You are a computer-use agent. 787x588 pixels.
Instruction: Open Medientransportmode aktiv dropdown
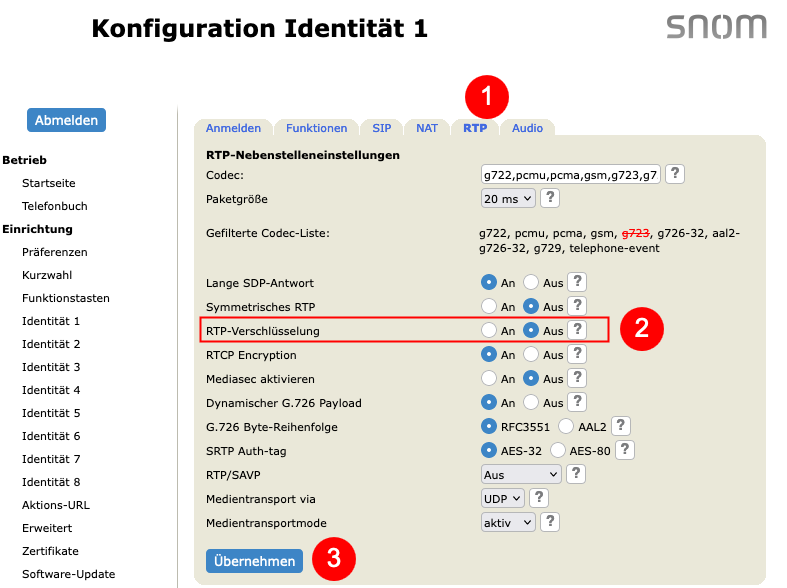(x=508, y=523)
